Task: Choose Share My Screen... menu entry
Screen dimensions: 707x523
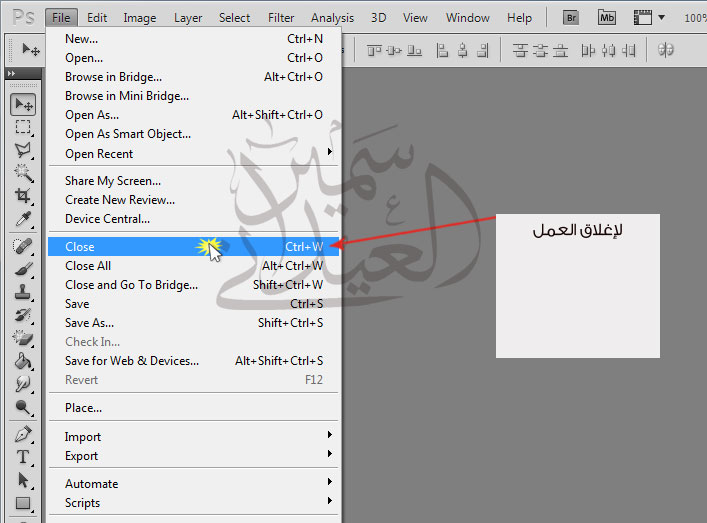Action: pyautogui.click(x=193, y=181)
